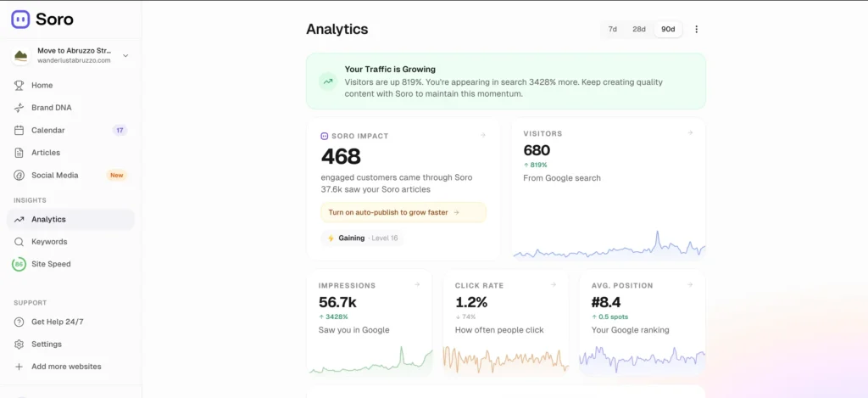The image size is (868, 398).
Task: Click the Click Rate orange sparkline chart
Action: [506, 359]
